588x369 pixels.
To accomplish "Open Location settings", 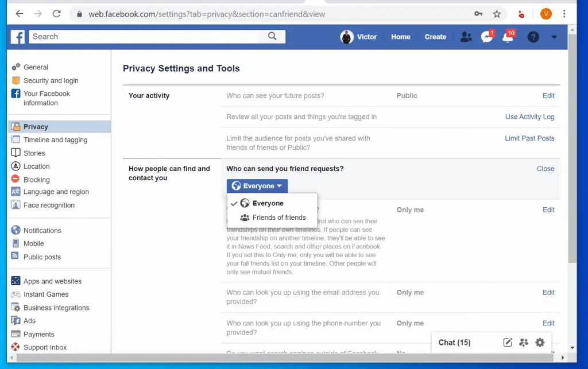I will (36, 166).
